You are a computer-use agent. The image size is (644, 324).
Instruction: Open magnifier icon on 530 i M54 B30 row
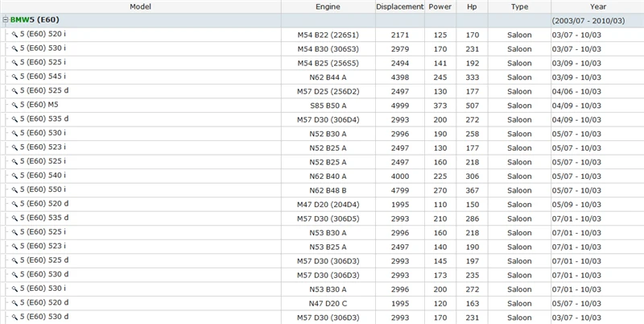coord(14,49)
